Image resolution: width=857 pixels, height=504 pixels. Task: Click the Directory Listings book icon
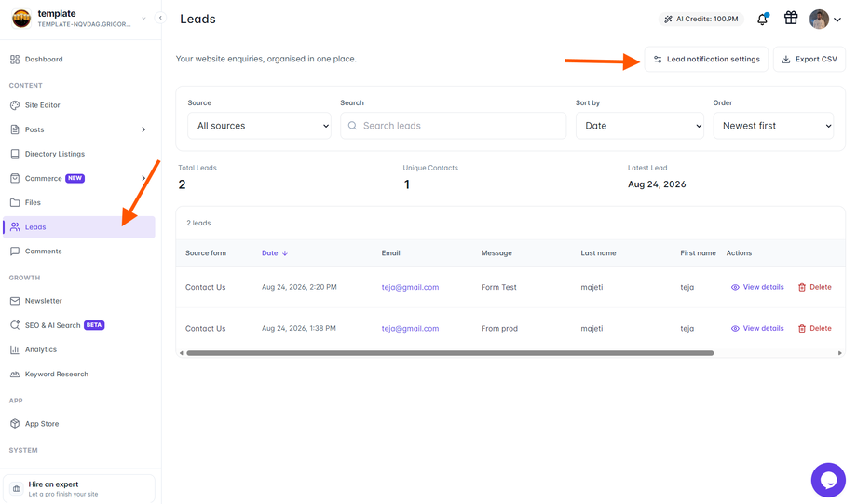click(15, 154)
